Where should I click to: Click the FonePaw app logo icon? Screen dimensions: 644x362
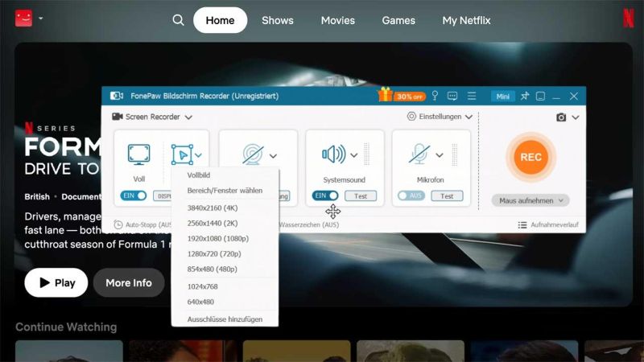coord(117,96)
